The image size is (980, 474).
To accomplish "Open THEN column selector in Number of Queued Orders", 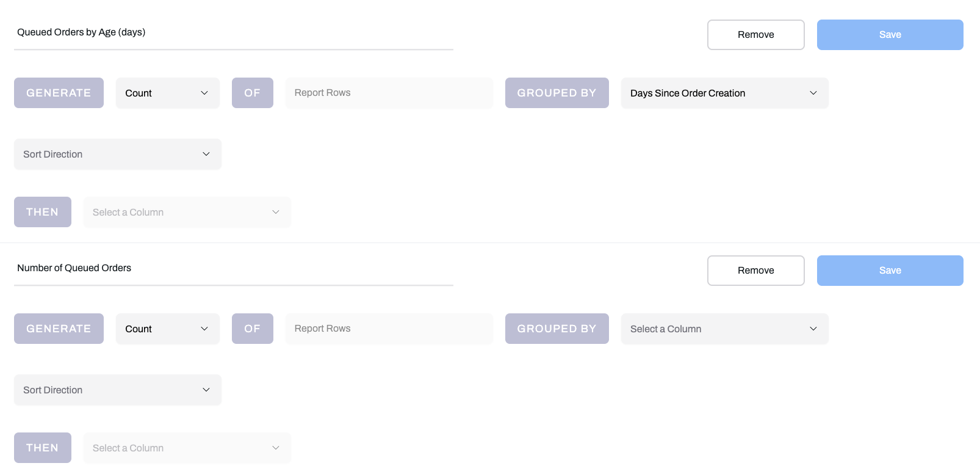I will [x=187, y=448].
